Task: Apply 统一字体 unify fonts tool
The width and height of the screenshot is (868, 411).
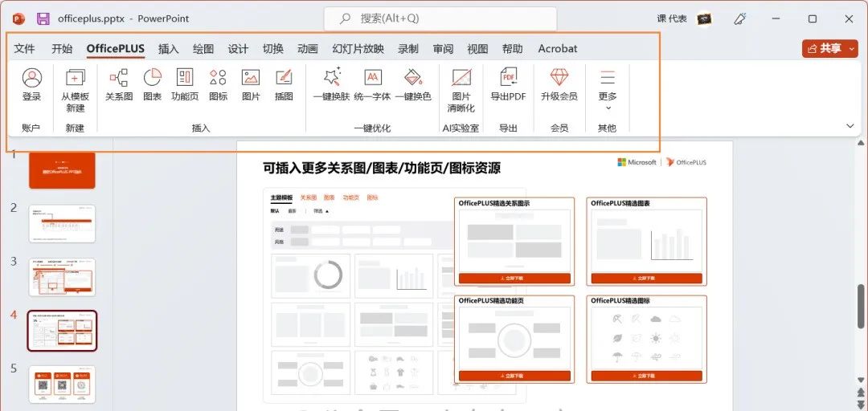Action: pyautogui.click(x=372, y=85)
